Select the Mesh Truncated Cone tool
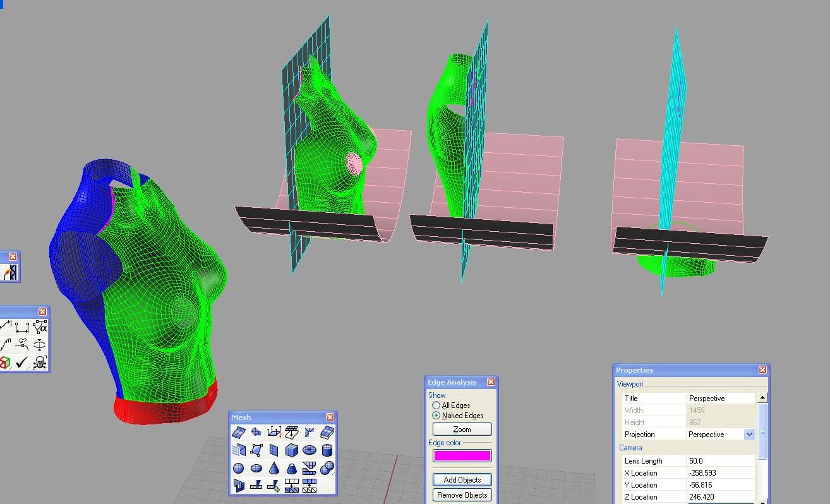This screenshot has width=830, height=504. 292,468
